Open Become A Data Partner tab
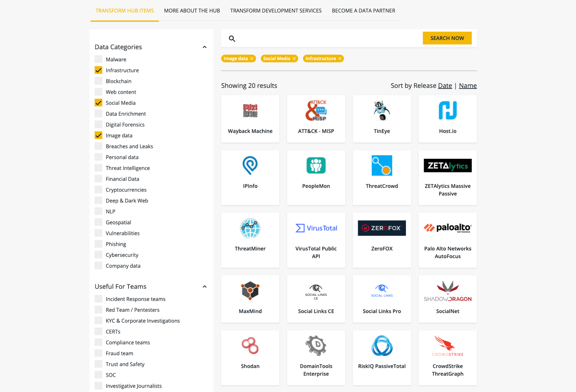 tap(363, 10)
